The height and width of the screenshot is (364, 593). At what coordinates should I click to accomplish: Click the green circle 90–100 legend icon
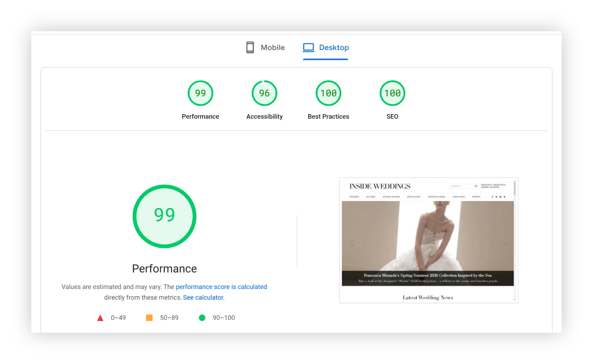202,318
